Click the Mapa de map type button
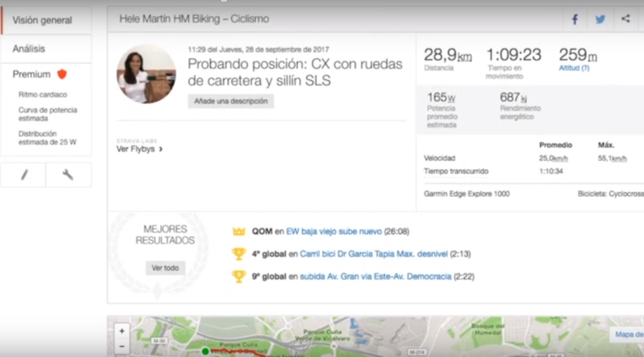 628,334
